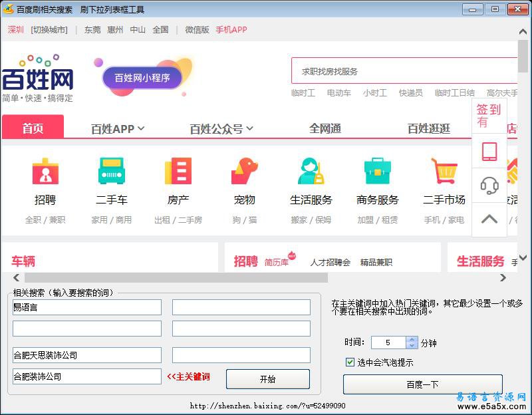Toggle the 选中会汽泡提示 checkbox
Viewport: 532px width, 415px height.
pyautogui.click(x=350, y=362)
